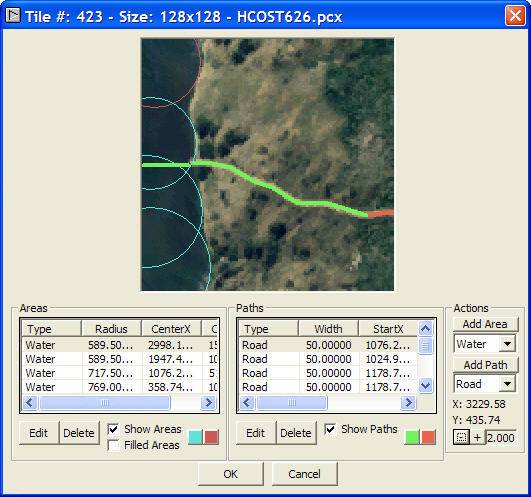Click the OK button
This screenshot has height=497, width=531.
point(231,474)
